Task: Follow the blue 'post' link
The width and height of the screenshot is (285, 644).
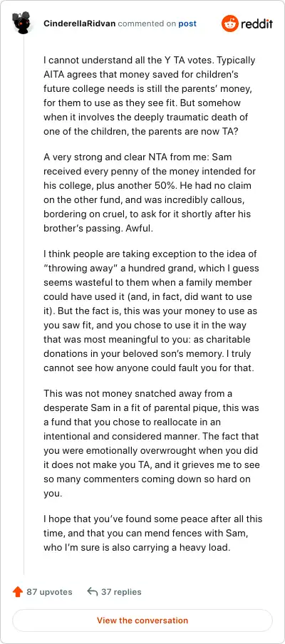Action: tap(187, 24)
